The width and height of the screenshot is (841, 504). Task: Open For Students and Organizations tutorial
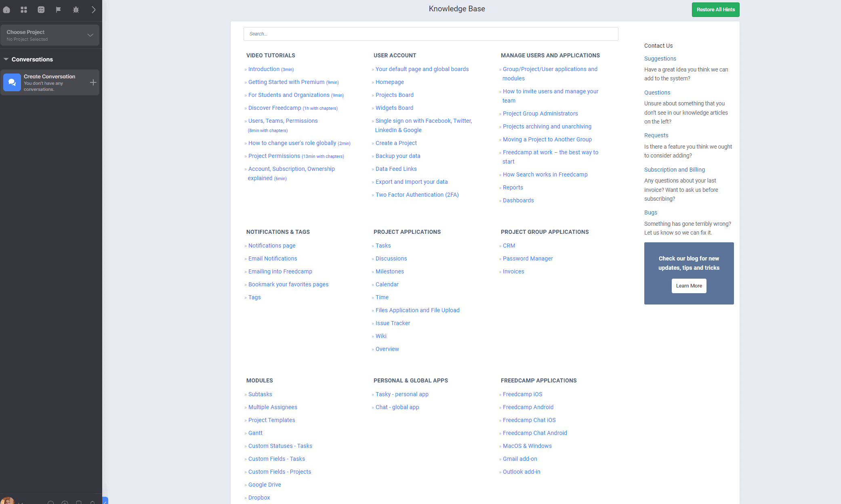click(296, 95)
